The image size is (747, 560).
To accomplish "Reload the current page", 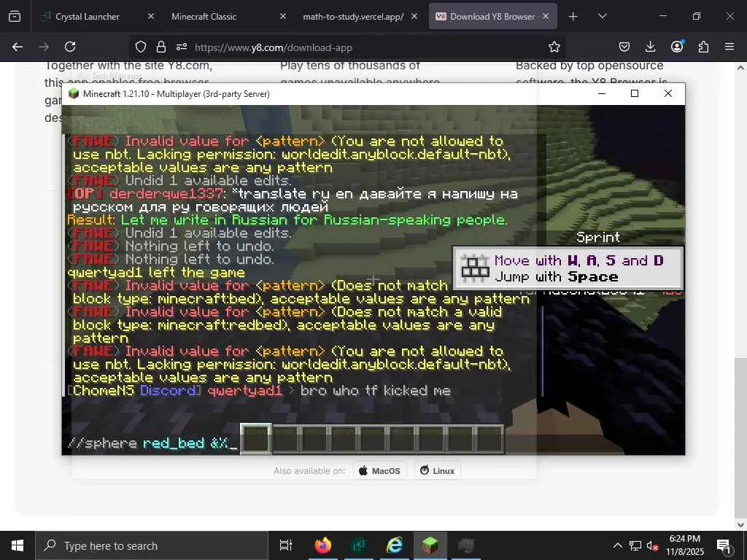I will point(70,47).
